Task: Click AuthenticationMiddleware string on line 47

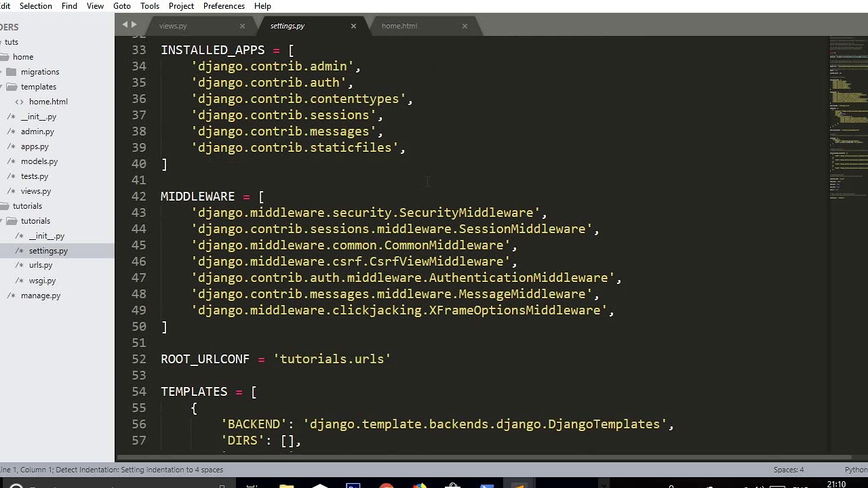Action: pyautogui.click(x=403, y=278)
